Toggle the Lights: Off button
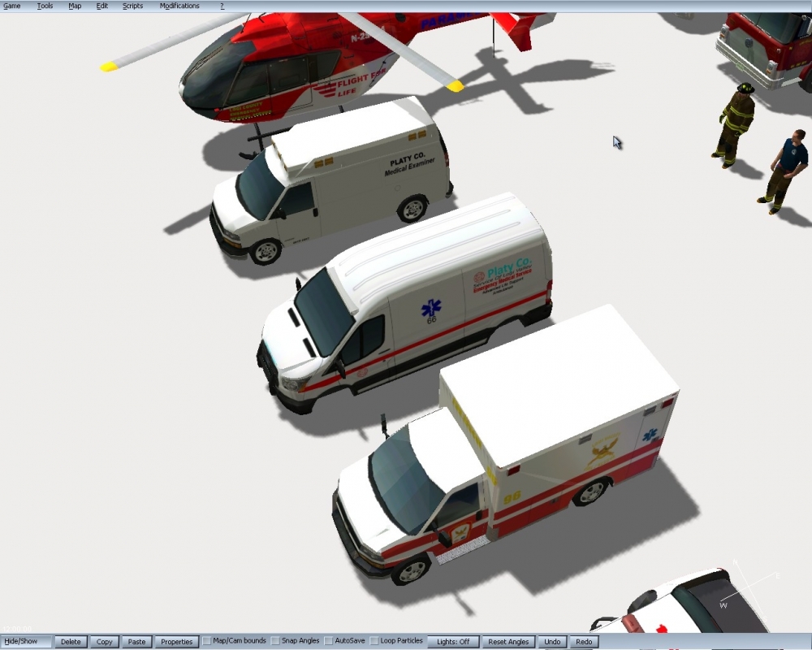The width and height of the screenshot is (812, 650). coord(453,641)
